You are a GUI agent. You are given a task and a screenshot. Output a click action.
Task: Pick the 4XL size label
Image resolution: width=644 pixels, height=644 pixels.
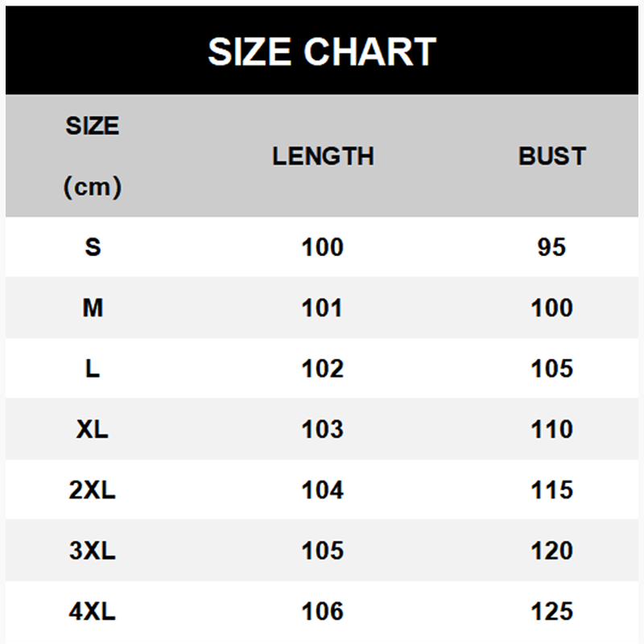93,612
